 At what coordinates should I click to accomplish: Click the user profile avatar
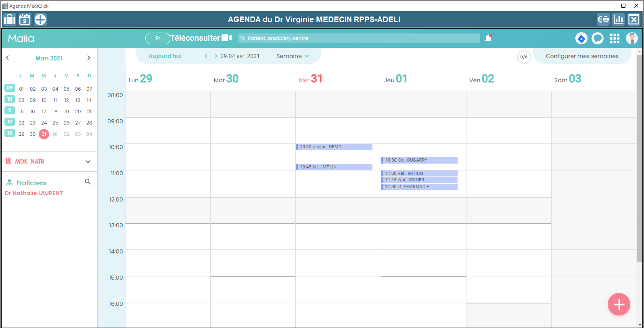coord(631,38)
